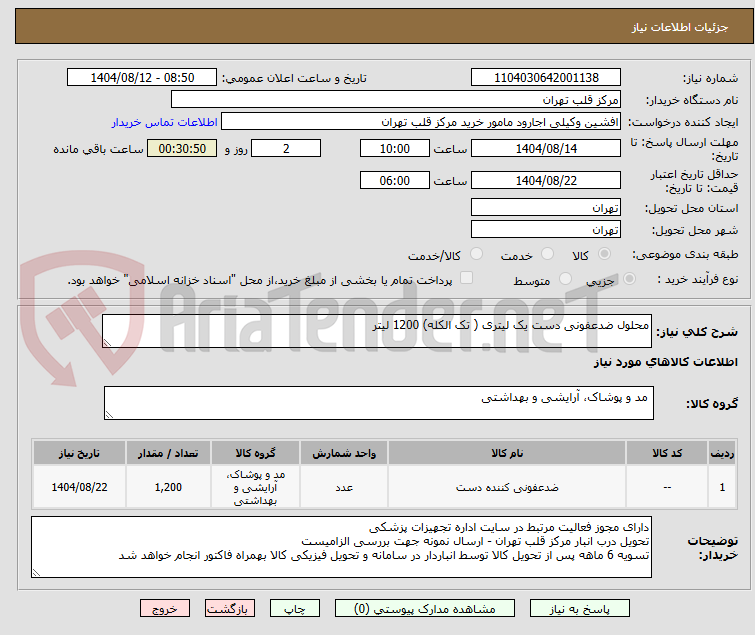Image resolution: width=755 pixels, height=635 pixels.
Task: Click the چاپ print button
Action: coord(295,609)
